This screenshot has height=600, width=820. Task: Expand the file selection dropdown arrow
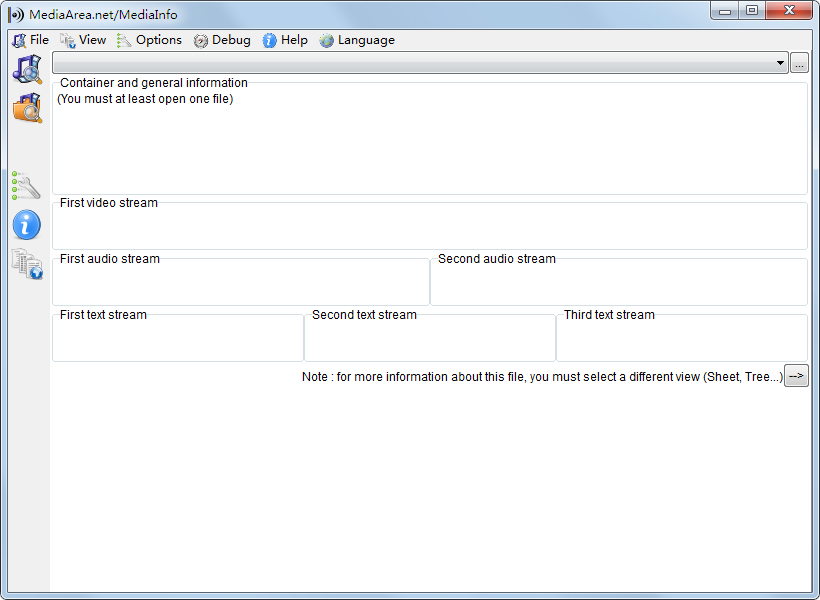780,63
